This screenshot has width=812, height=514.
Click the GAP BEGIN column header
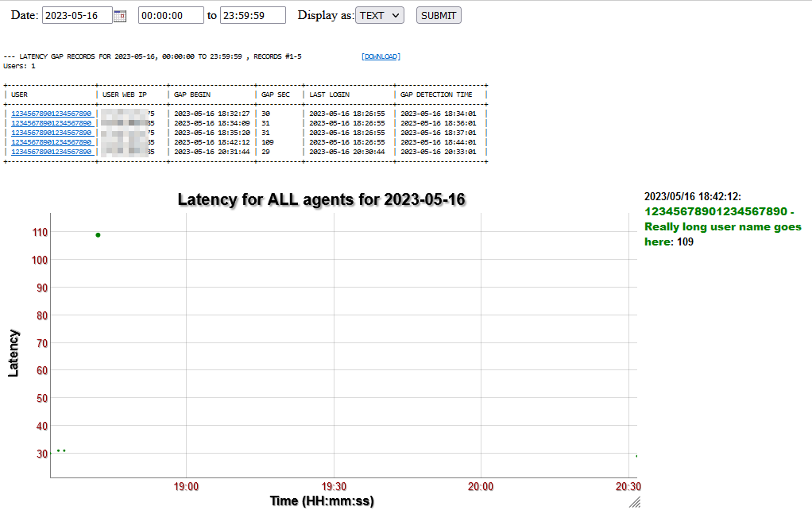[192, 95]
